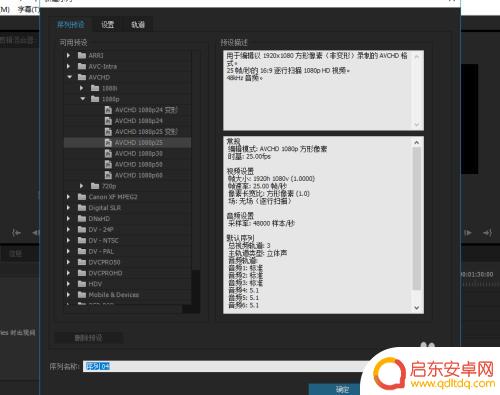This screenshot has height=395, width=500.
Task: Expand the DNxHD folder arrow
Action: (68, 218)
